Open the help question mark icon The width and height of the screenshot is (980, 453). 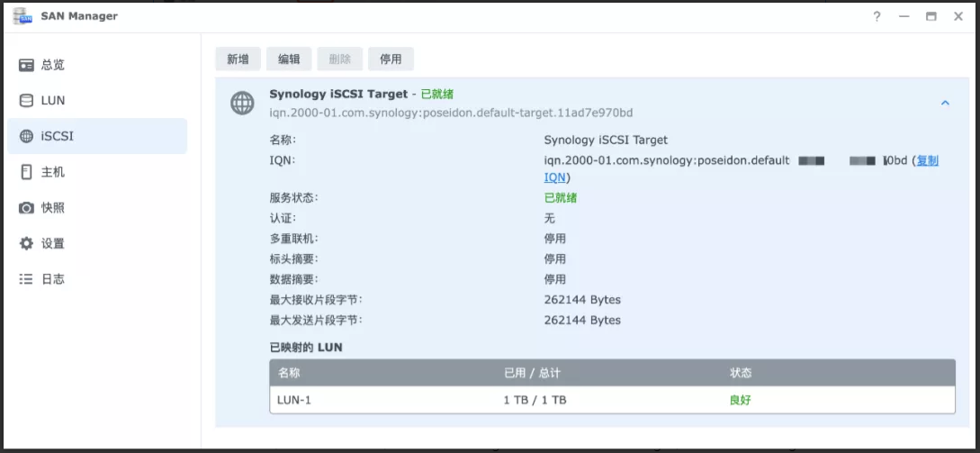pyautogui.click(x=877, y=17)
